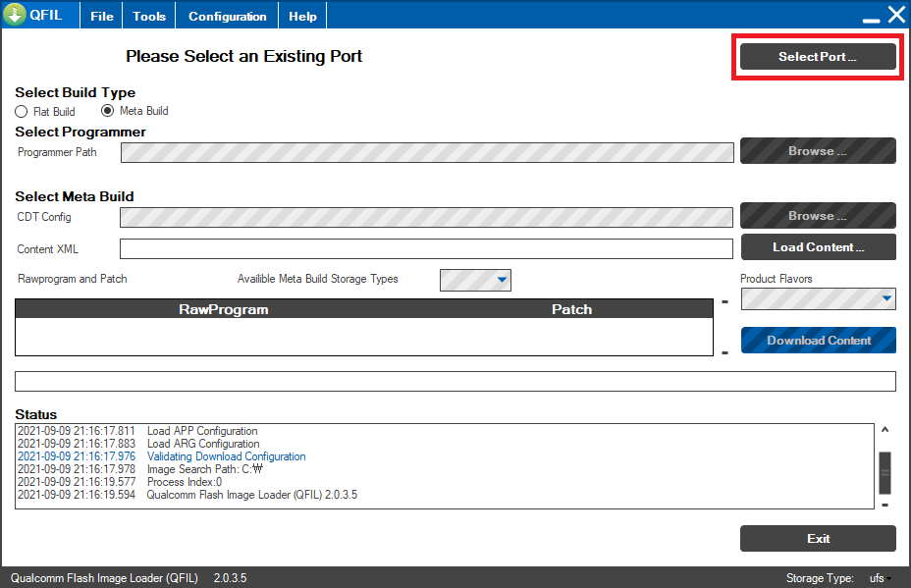The height and width of the screenshot is (588, 911).
Task: Click the Exit button
Action: click(x=818, y=539)
